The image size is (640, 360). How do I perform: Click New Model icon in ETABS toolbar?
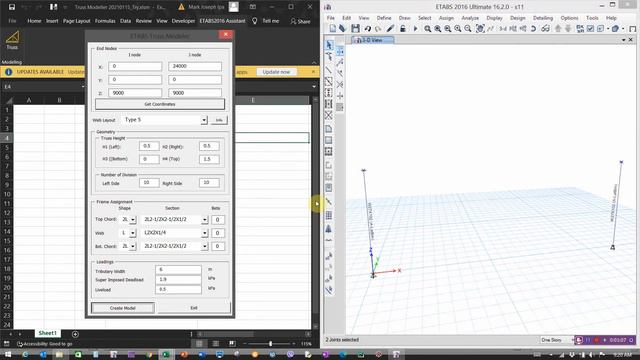click(333, 28)
